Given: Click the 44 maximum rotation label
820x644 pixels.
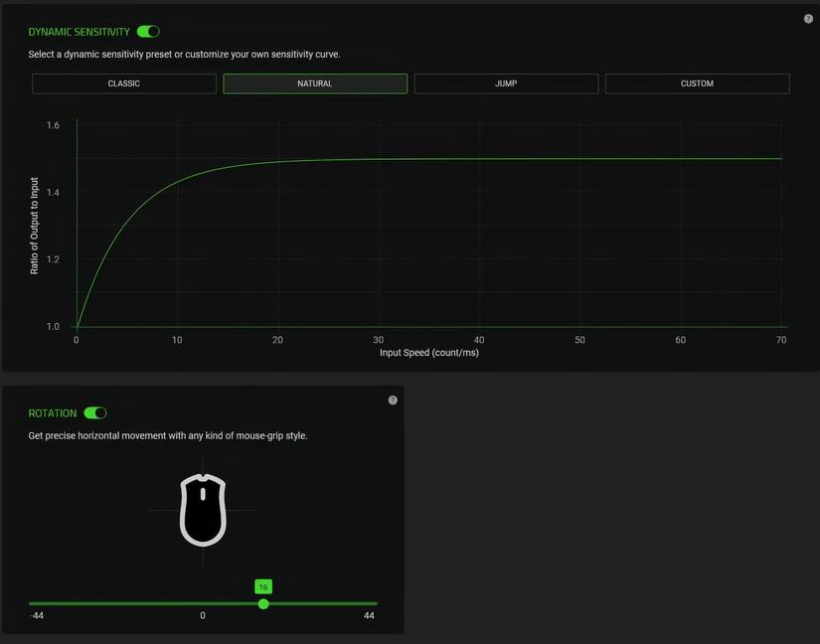Looking at the screenshot, I should tap(369, 616).
